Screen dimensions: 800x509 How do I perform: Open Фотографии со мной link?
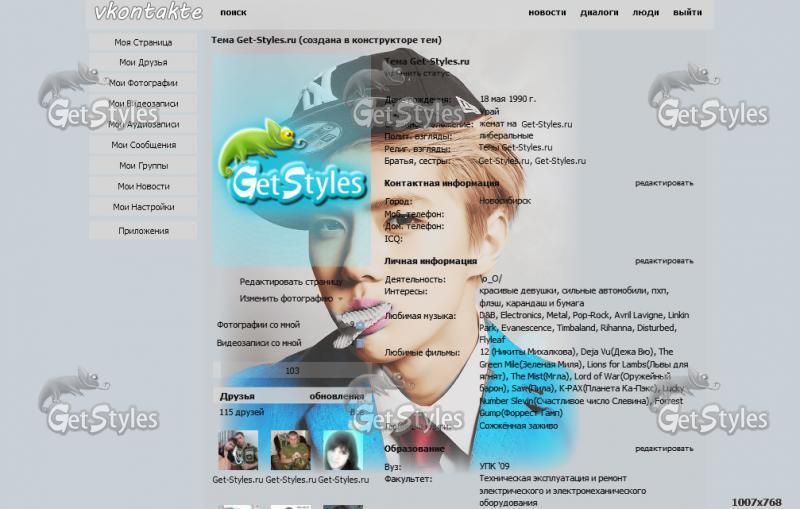coord(258,325)
